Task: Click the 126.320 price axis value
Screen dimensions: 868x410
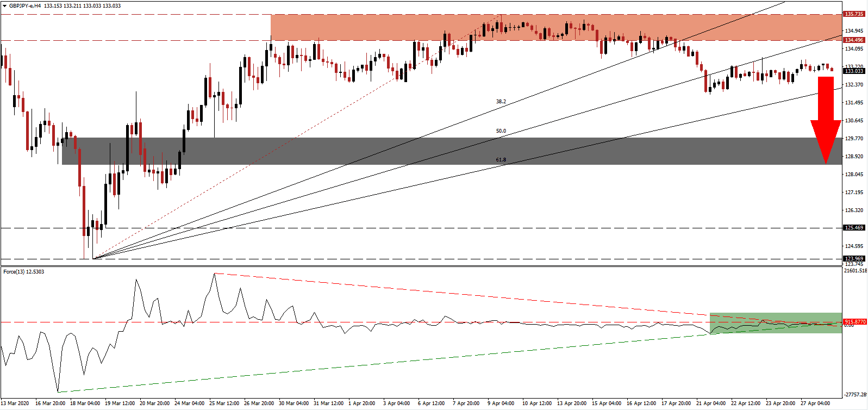Action: [x=854, y=210]
